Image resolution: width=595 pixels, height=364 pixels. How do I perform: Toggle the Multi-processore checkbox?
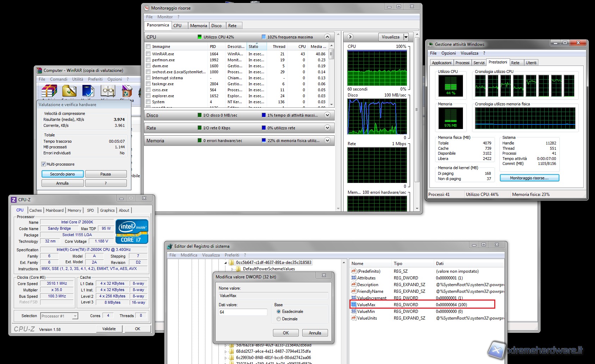[44, 164]
